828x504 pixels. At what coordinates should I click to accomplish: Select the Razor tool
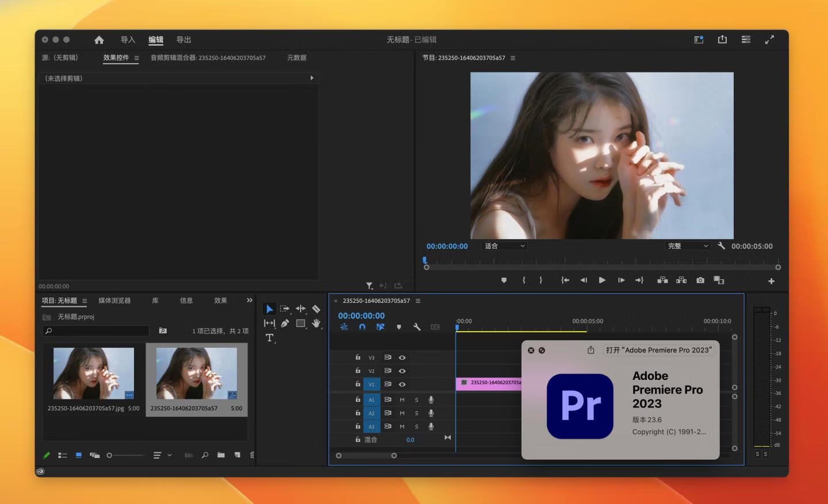(x=316, y=309)
